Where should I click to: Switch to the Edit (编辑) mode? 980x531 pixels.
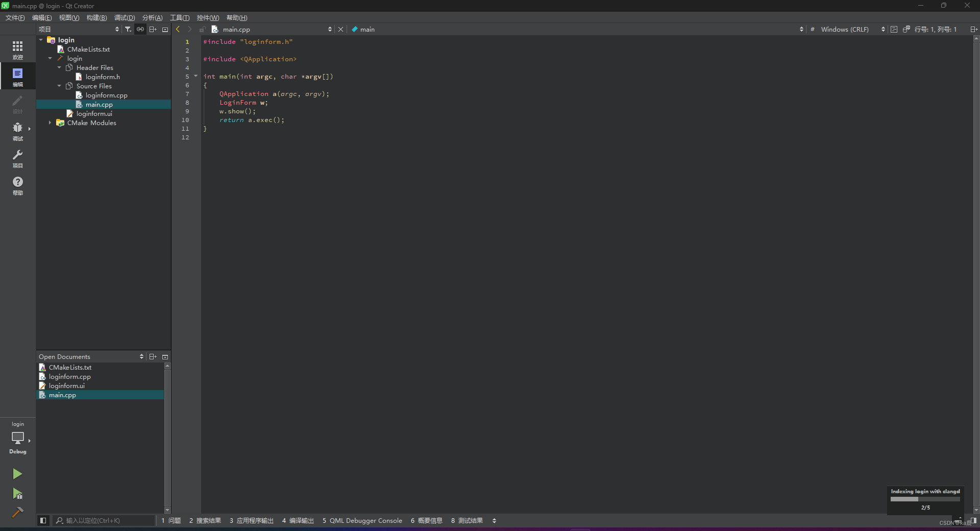click(18, 77)
